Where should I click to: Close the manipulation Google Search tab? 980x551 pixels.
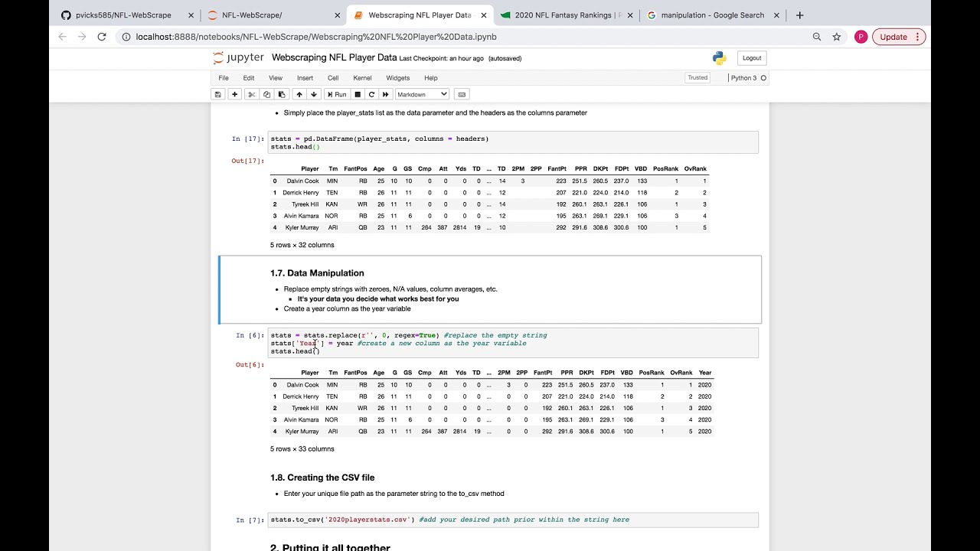pyautogui.click(x=775, y=15)
